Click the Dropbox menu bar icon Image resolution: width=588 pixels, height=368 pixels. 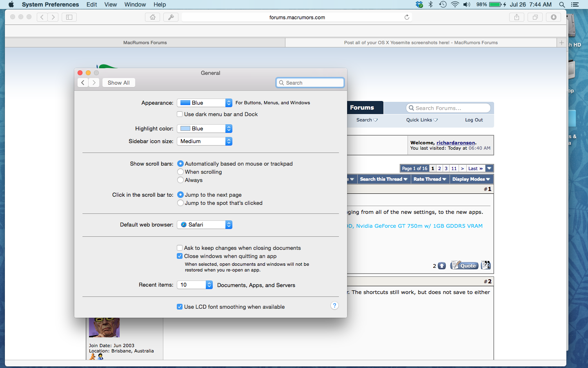click(x=419, y=4)
